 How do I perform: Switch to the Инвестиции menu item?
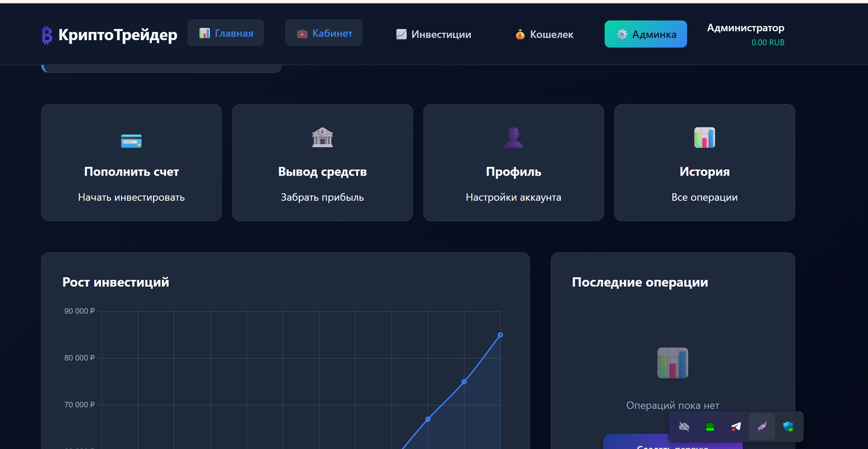[433, 34]
